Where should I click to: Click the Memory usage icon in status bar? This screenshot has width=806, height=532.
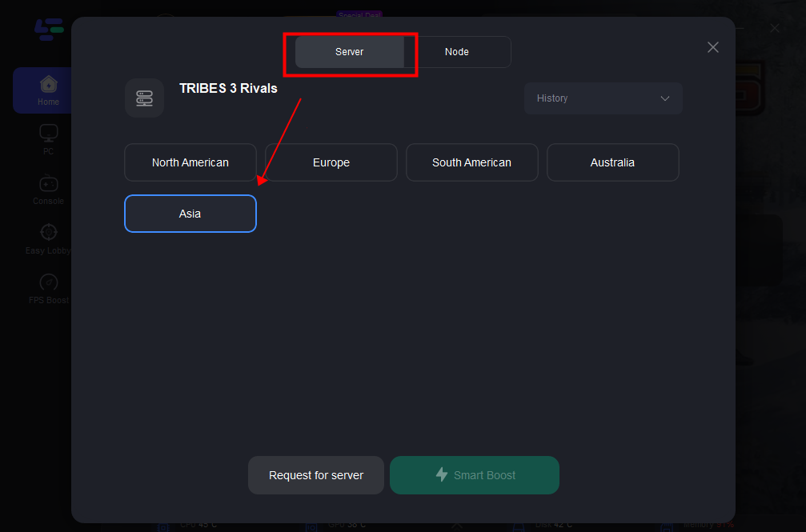668,526
